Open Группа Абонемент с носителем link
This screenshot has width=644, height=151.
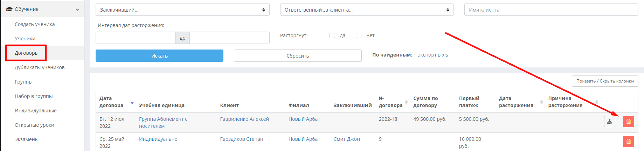tap(163, 123)
